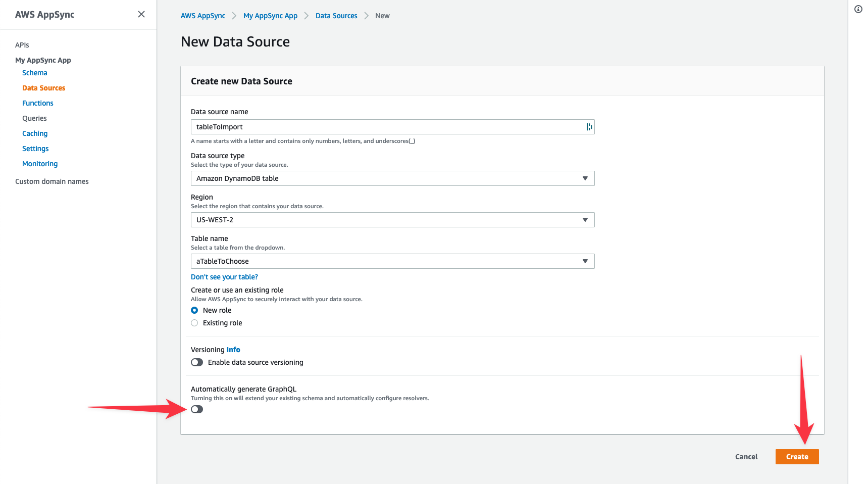868x484 pixels.
Task: Open the Don't see your table? link
Action: (x=224, y=277)
